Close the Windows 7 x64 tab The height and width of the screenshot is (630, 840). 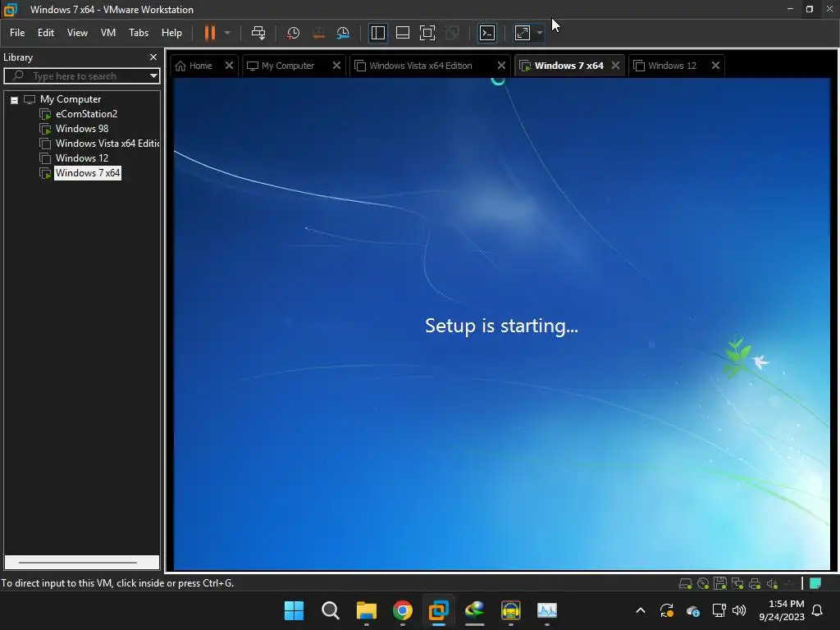point(615,66)
